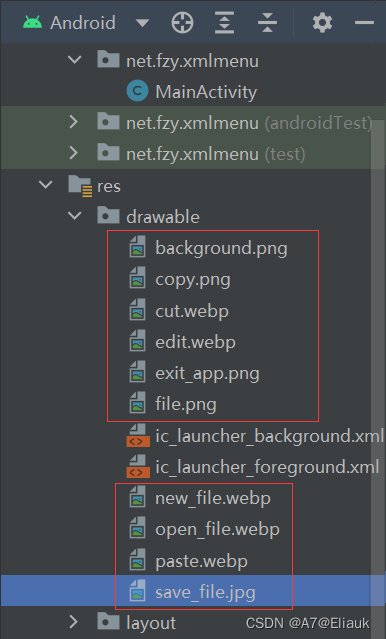Click the paste.webp image file icon
Image resolution: width=386 pixels, height=639 pixels.
click(x=137, y=559)
